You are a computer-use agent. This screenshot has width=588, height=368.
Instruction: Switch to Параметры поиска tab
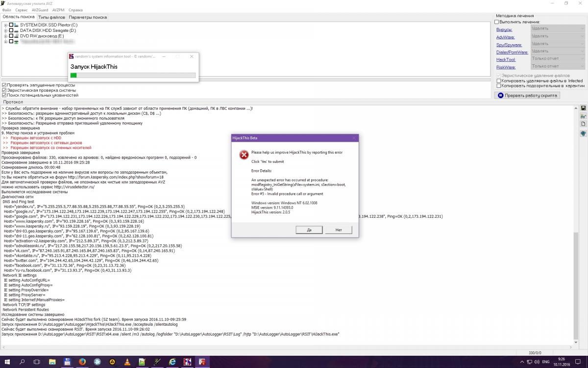88,17
